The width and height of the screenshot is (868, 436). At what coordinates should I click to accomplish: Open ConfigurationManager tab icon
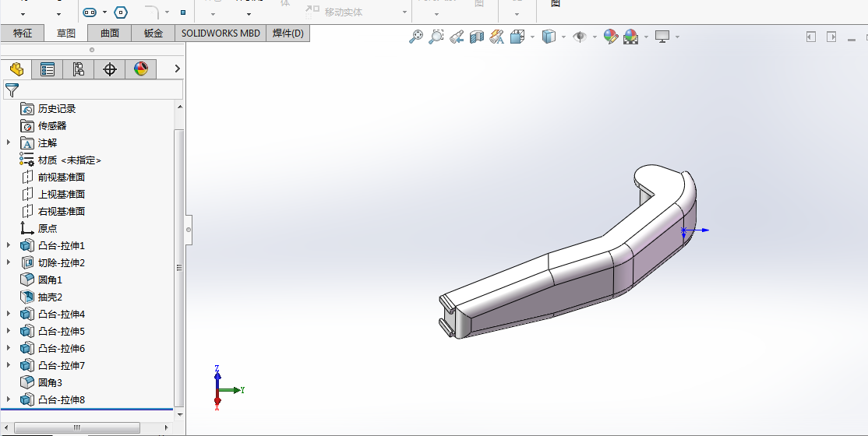[x=79, y=69]
